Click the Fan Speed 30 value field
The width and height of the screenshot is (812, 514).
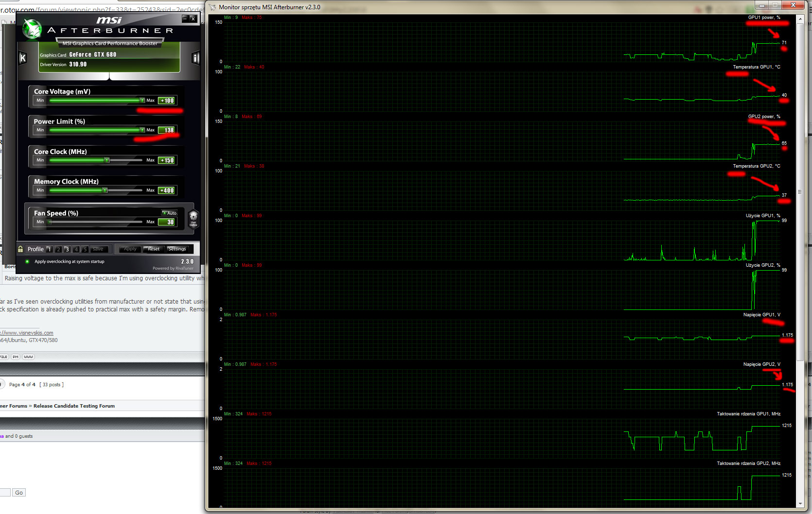[167, 222]
